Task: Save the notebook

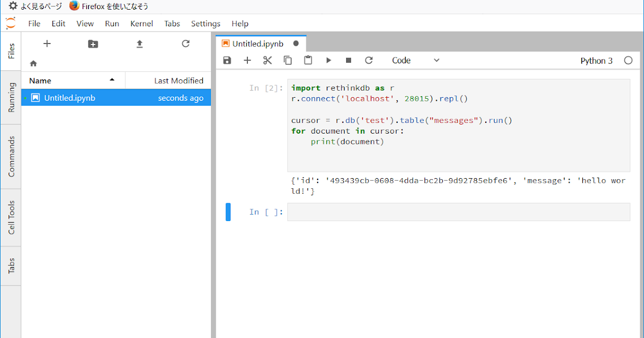Action: click(226, 60)
